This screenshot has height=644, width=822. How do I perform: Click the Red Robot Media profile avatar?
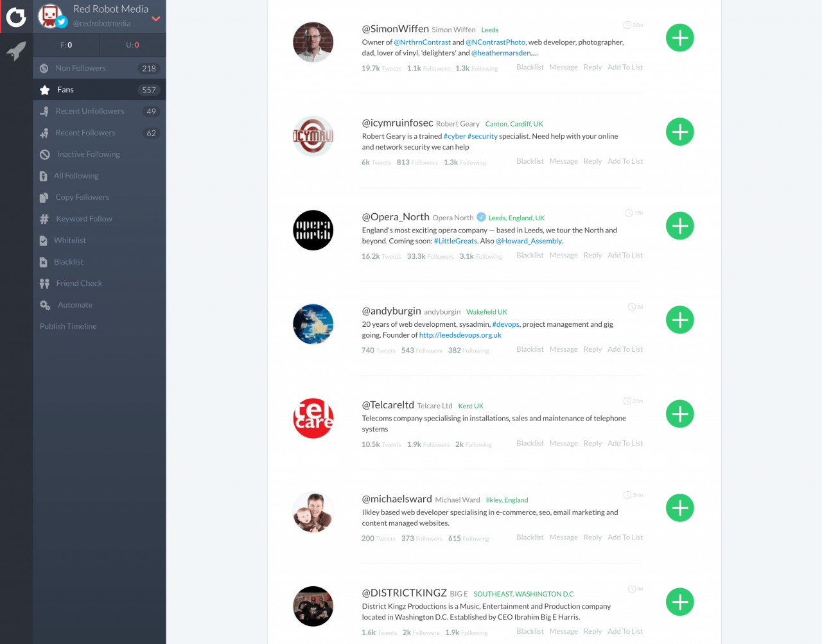[51, 16]
